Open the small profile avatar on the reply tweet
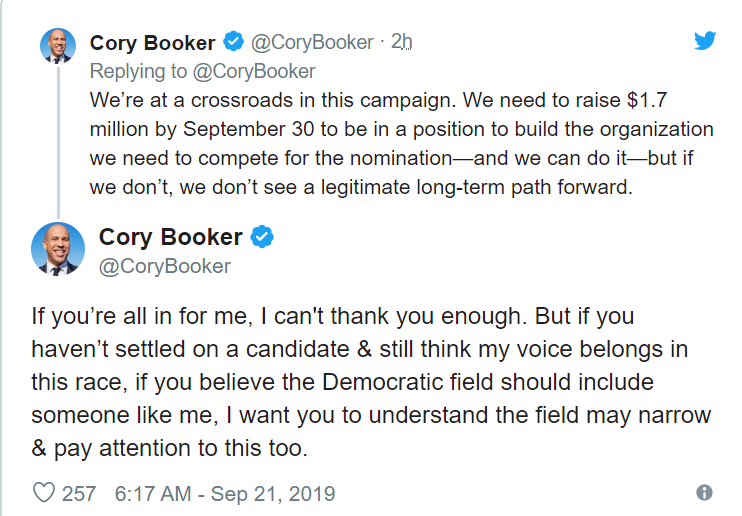This screenshot has width=742, height=516. (56, 46)
